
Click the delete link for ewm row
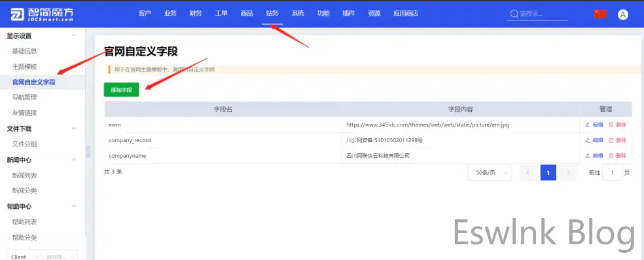coord(617,125)
